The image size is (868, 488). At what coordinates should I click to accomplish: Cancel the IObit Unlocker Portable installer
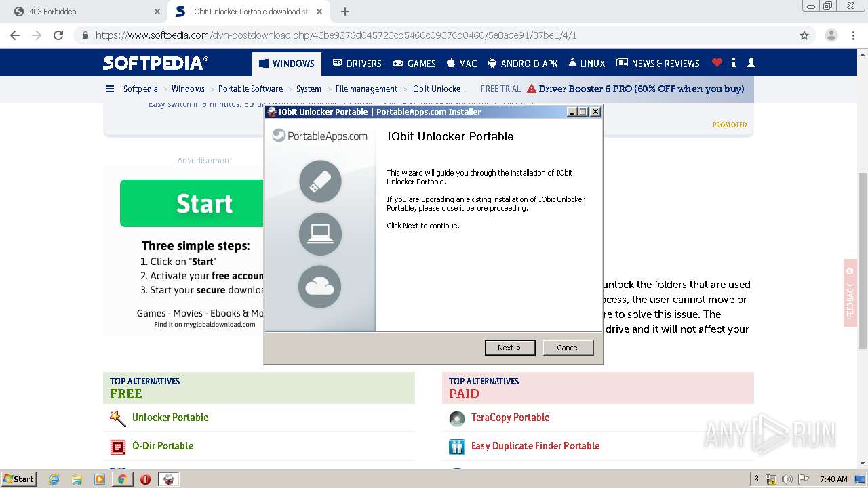(x=568, y=348)
